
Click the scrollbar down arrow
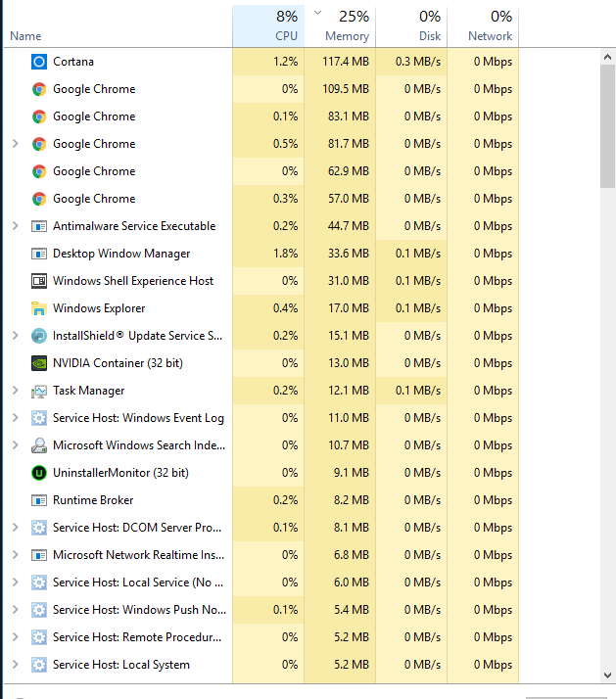[x=607, y=676]
